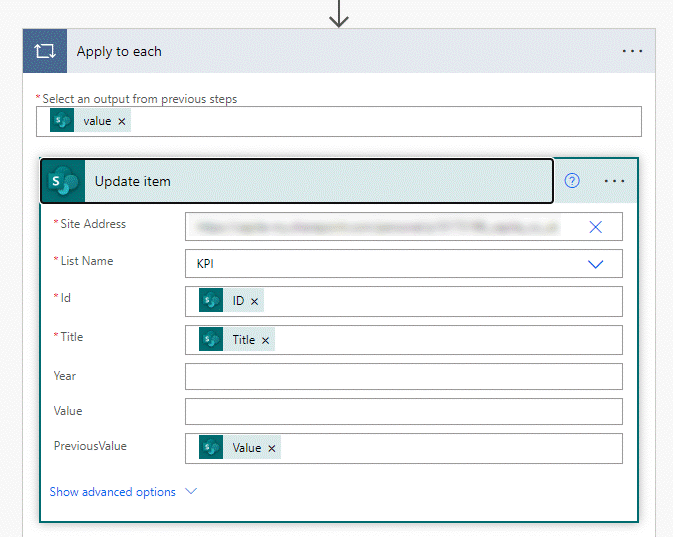Open the Apply to each ellipsis menu
Image resolution: width=673 pixels, height=537 pixels.
tap(632, 52)
